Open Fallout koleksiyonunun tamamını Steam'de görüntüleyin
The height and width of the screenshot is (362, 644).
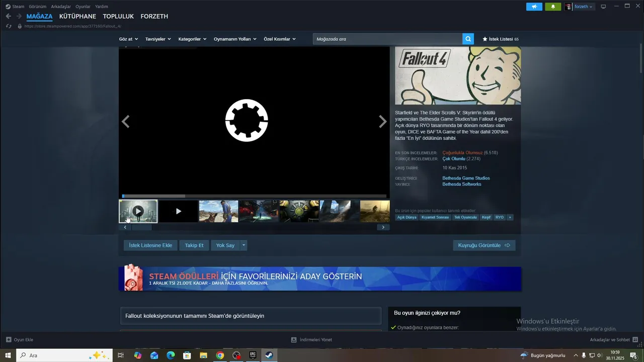click(251, 316)
